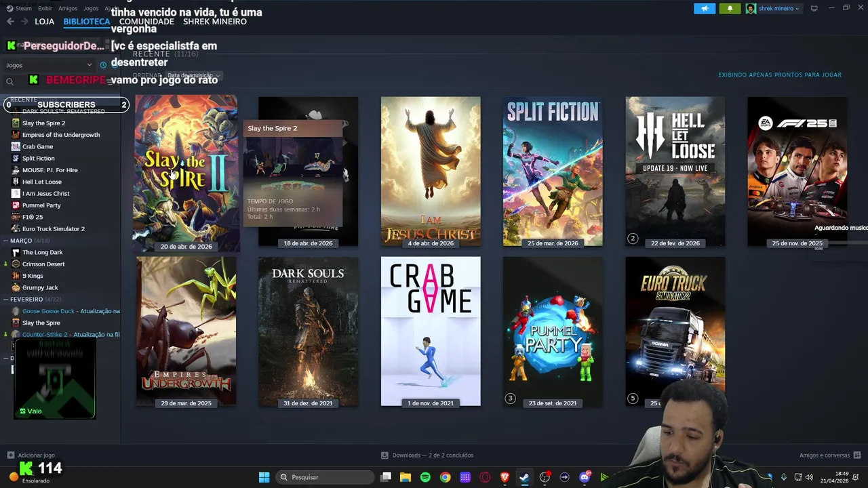Open the LOJA store tab

44,22
